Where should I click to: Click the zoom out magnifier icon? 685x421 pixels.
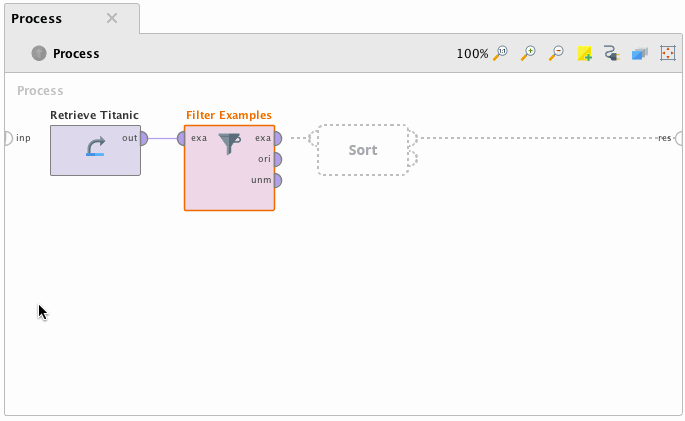pyautogui.click(x=557, y=53)
